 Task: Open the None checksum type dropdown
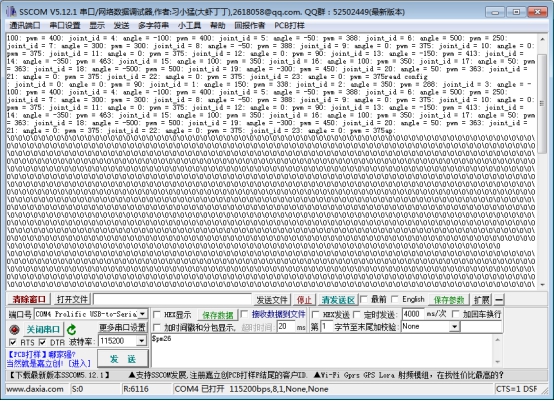point(455,327)
